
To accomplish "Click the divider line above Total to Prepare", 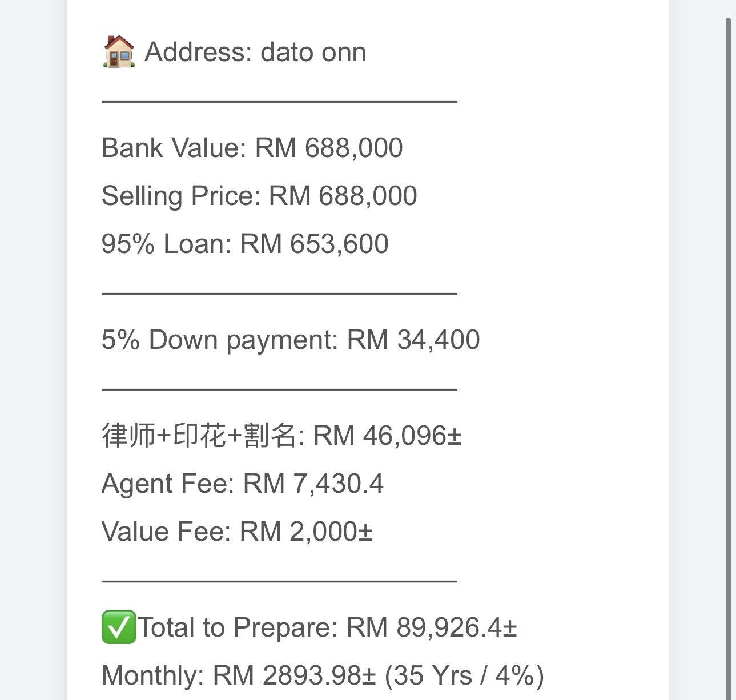I will coord(279,581).
